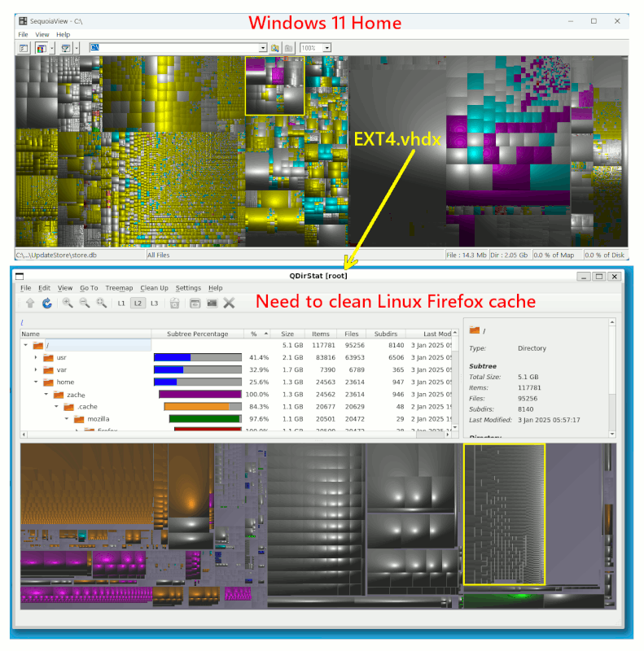The height and width of the screenshot is (651, 644).
Task: Open QDirStat Treemap menu
Action: click(x=119, y=288)
